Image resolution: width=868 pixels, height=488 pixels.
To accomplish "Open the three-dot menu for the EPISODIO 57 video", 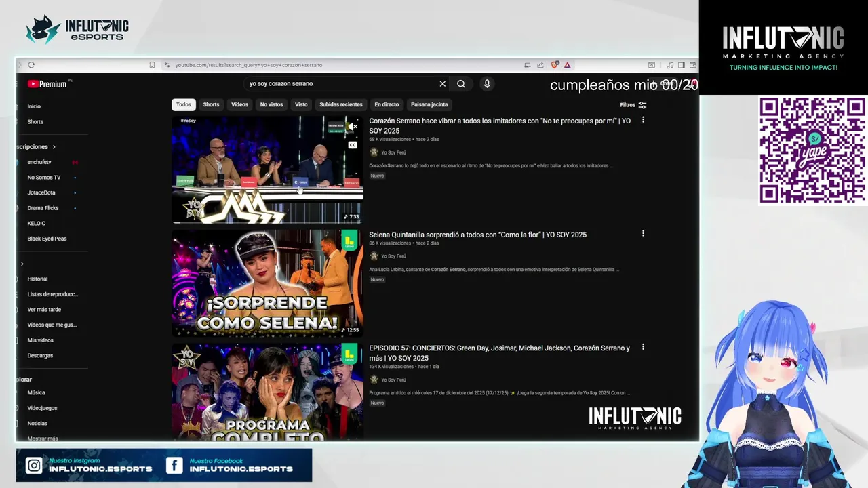I will (x=643, y=347).
